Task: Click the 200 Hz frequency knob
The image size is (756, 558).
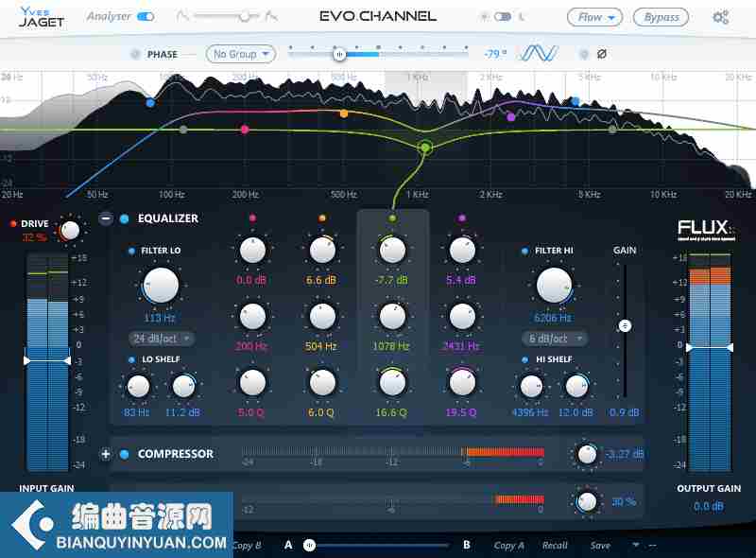Action: point(252,317)
